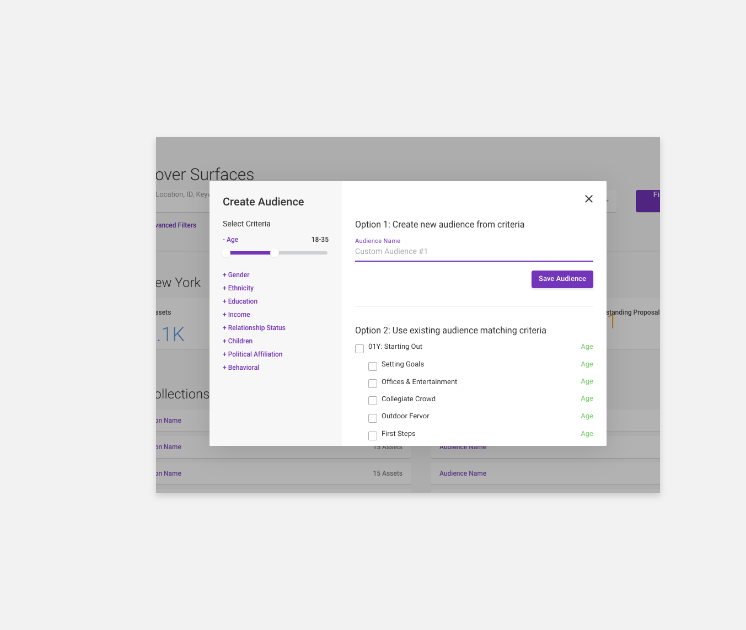Image resolution: width=746 pixels, height=630 pixels.
Task: Check the First Steps checkbox
Action: tap(373, 435)
